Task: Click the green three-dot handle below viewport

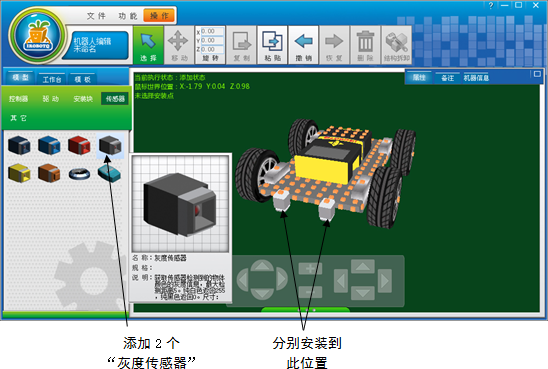Action: point(306,310)
